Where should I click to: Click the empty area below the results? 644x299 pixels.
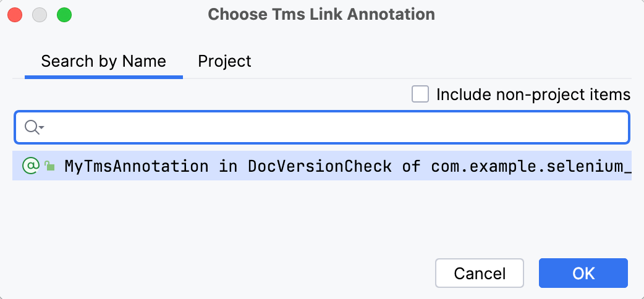pyautogui.click(x=321, y=216)
